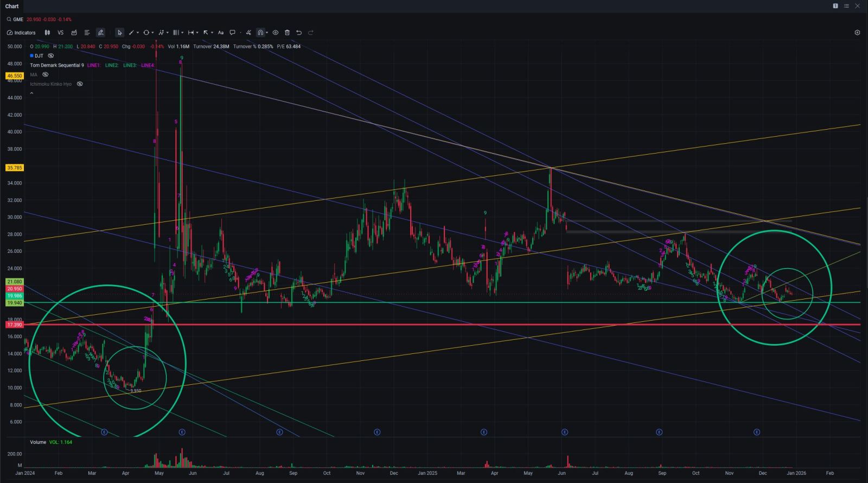Toggle the eye icon hiding all drawings

(x=275, y=33)
